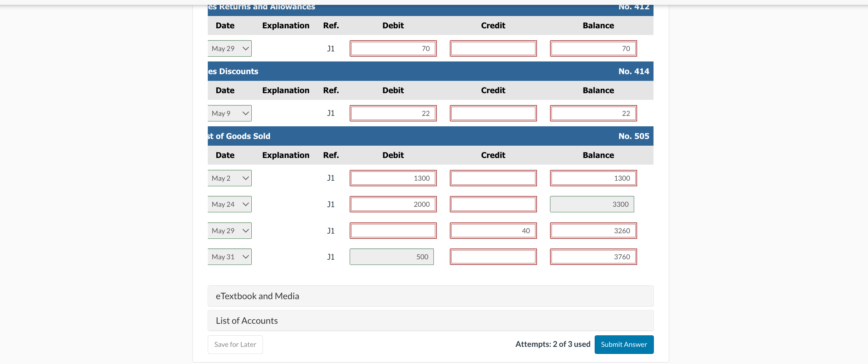Edit the balance field showing 1300 for May 2
The image size is (868, 364).
tap(594, 178)
